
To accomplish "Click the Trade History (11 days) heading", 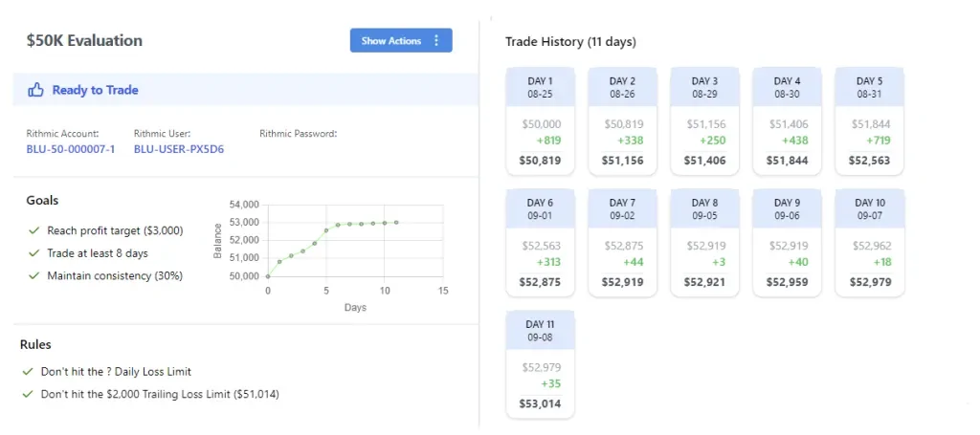I will click(570, 42).
